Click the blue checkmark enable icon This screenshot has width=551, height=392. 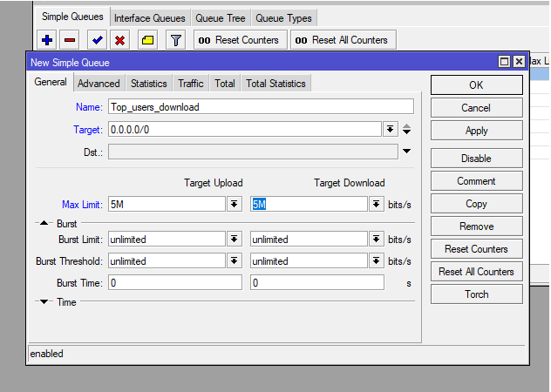(98, 40)
